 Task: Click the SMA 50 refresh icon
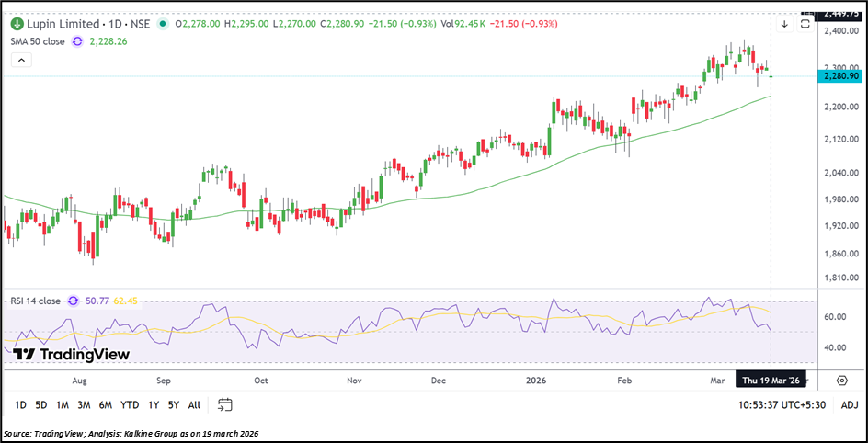click(77, 41)
